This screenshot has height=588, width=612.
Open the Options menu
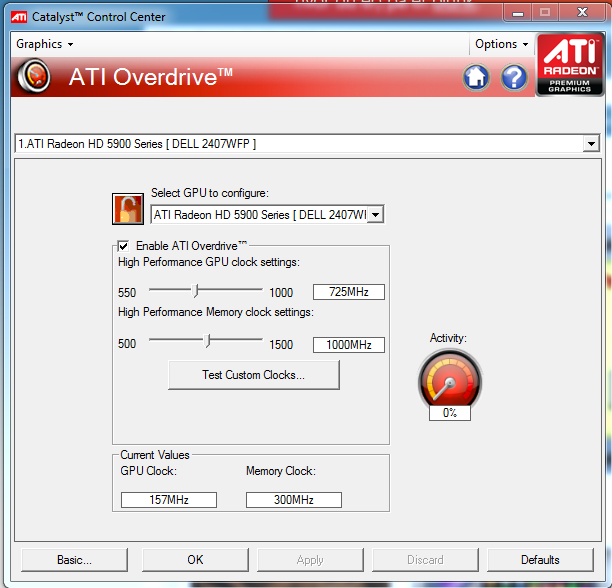(x=502, y=44)
